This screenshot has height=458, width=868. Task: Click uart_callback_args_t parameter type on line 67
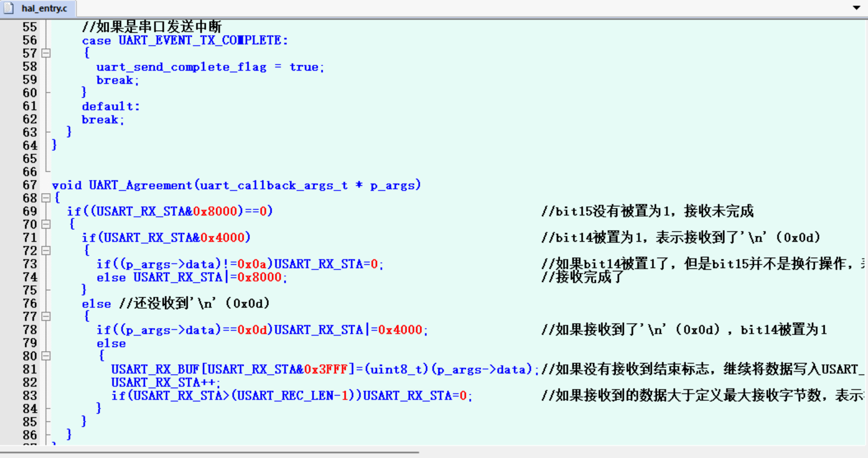(274, 185)
